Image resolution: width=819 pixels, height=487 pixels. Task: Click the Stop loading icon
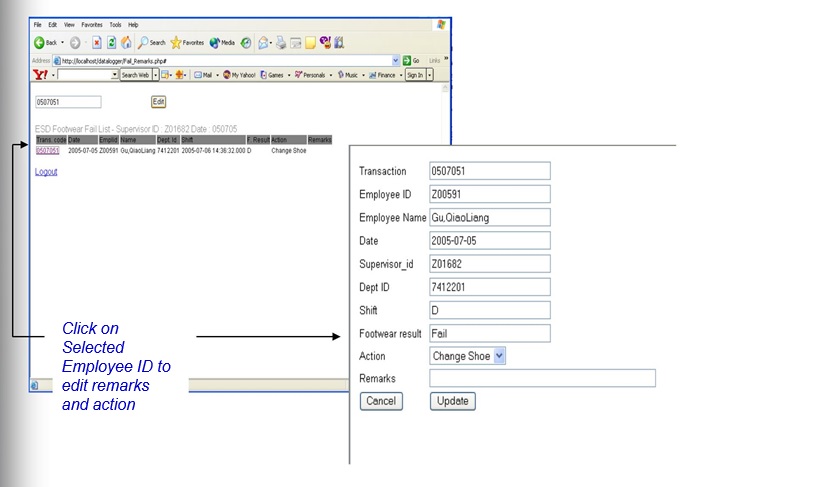(96, 43)
